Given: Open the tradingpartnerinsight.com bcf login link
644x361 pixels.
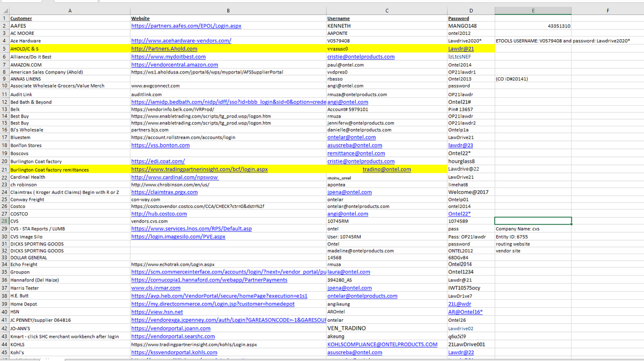Looking at the screenshot, I should tap(200, 169).
